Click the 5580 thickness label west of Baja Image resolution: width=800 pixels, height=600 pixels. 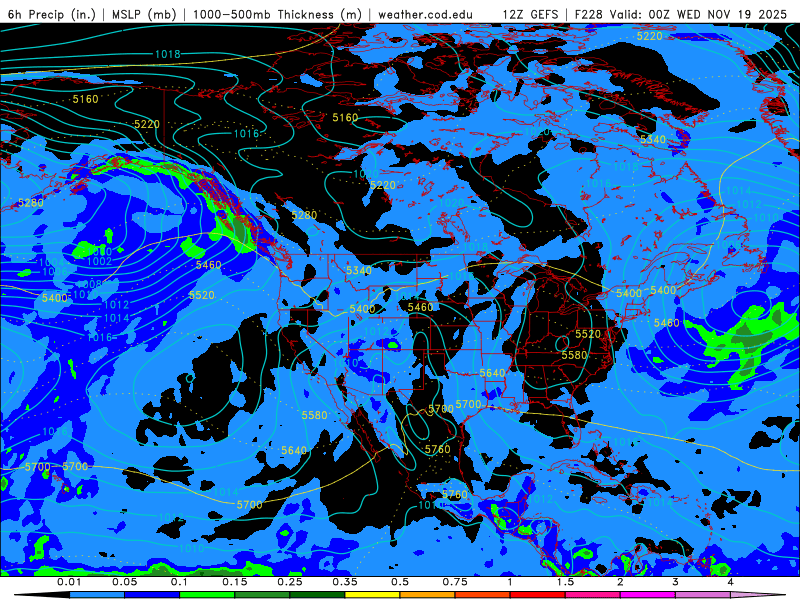click(x=314, y=415)
